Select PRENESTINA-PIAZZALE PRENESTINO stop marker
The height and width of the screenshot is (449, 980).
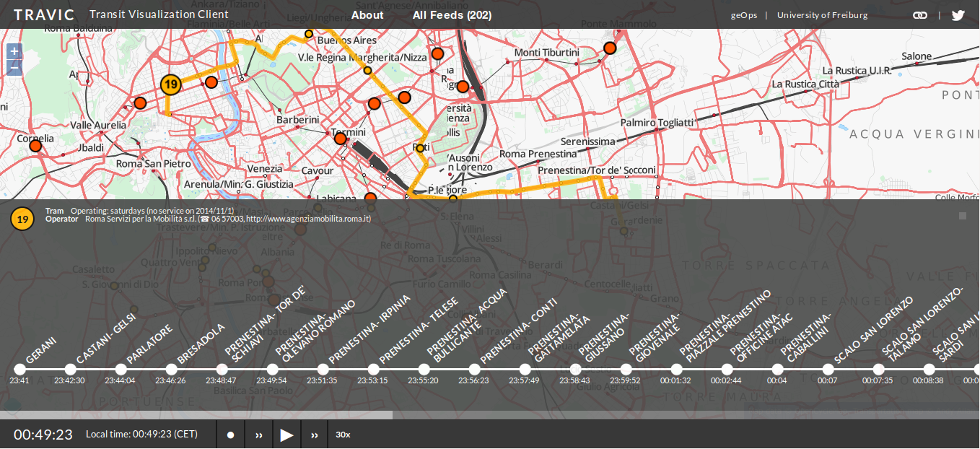[x=676, y=369]
